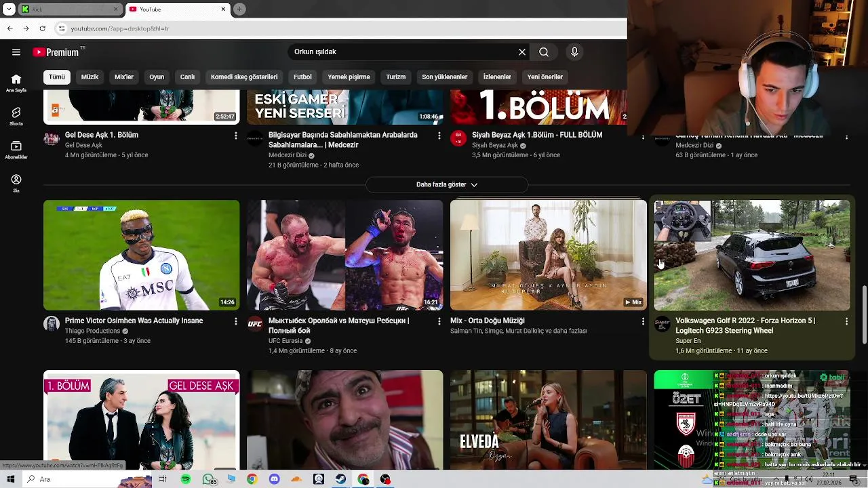
Task: Open more options for Bilgisayar Başında Sabahlamaktan video
Action: point(439,136)
